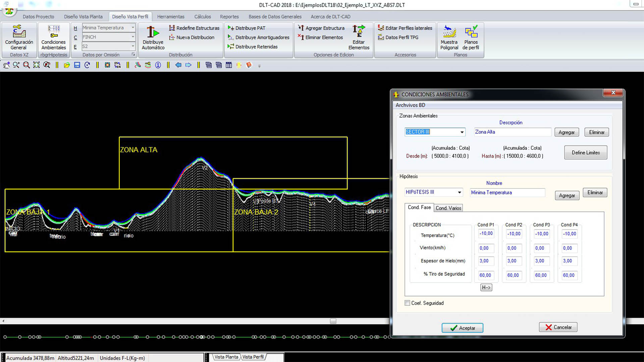
Task: Click the blue information icon
Action: pyautogui.click(x=158, y=65)
